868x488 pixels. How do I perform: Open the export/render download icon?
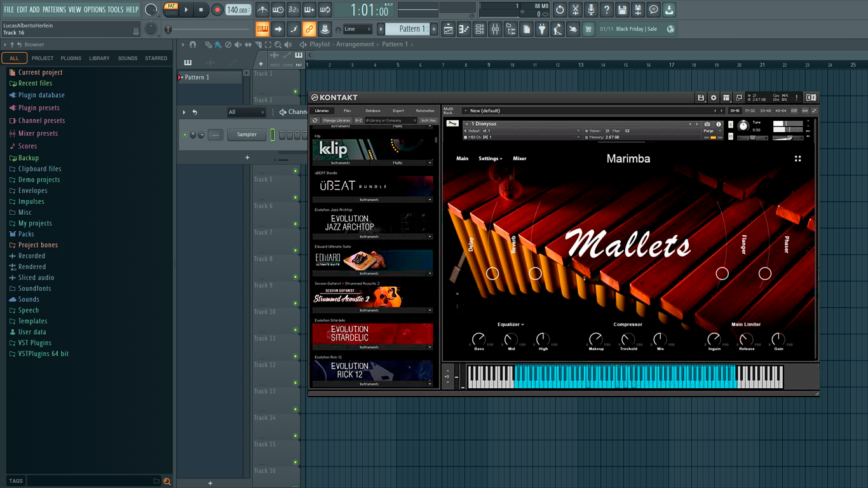point(669,10)
